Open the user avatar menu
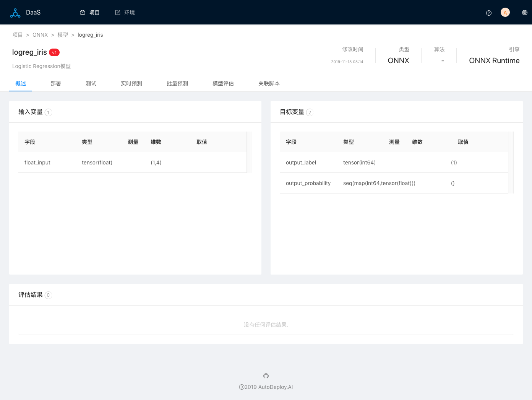Image resolution: width=532 pixels, height=400 pixels. pos(505,13)
